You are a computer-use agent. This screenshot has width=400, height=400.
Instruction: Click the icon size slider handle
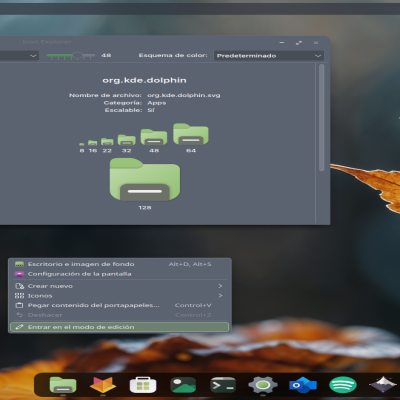coord(77,55)
